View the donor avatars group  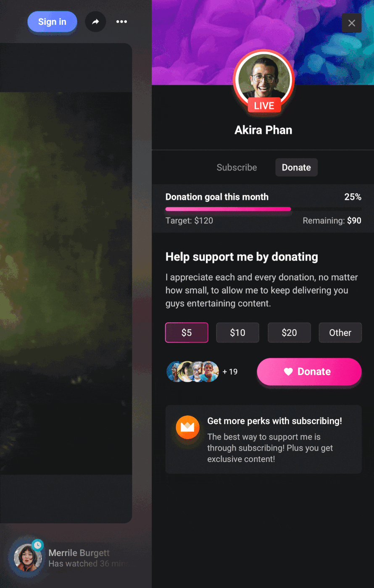(193, 372)
